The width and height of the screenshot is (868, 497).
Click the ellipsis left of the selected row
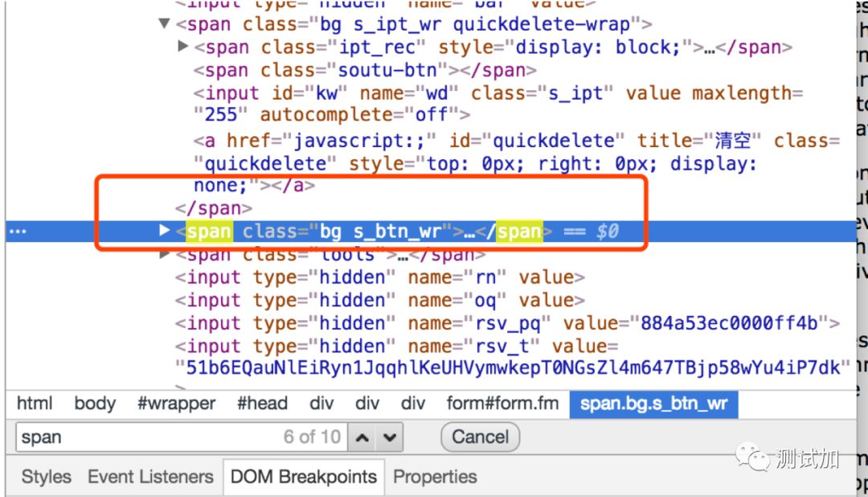17,232
